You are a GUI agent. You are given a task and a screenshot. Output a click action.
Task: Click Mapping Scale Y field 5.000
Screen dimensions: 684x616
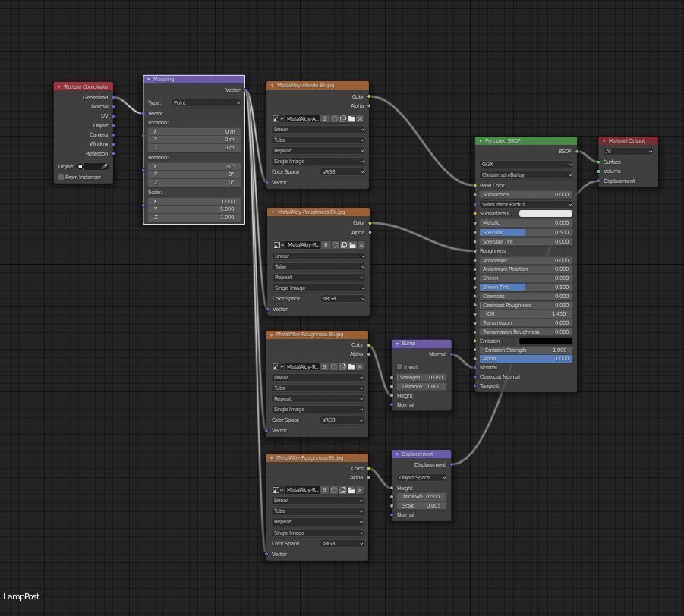click(x=194, y=209)
